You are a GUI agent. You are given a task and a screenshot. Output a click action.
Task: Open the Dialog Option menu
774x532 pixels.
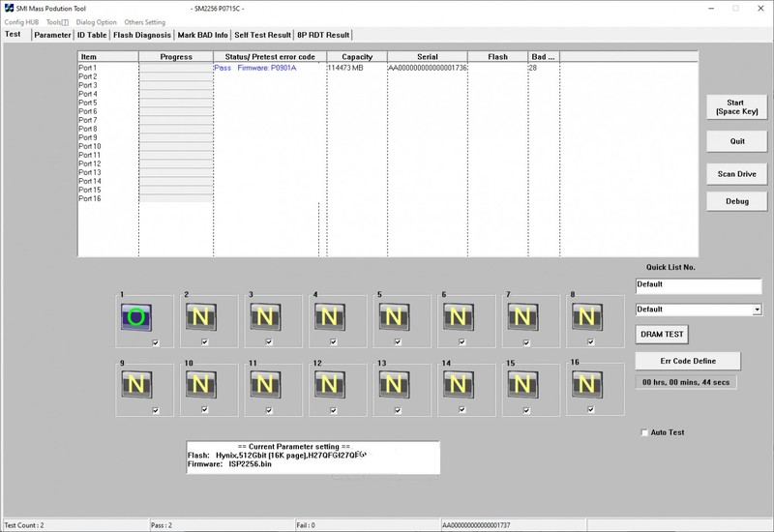pos(96,21)
